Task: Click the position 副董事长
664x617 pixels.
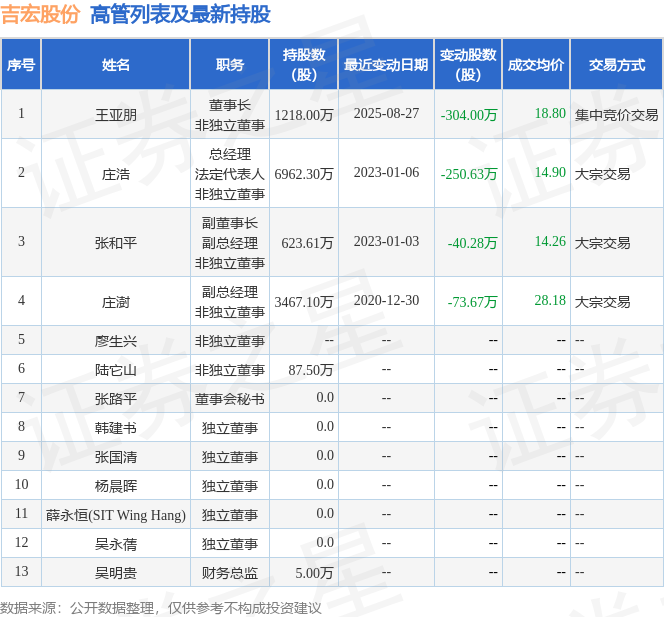Action: point(230,223)
